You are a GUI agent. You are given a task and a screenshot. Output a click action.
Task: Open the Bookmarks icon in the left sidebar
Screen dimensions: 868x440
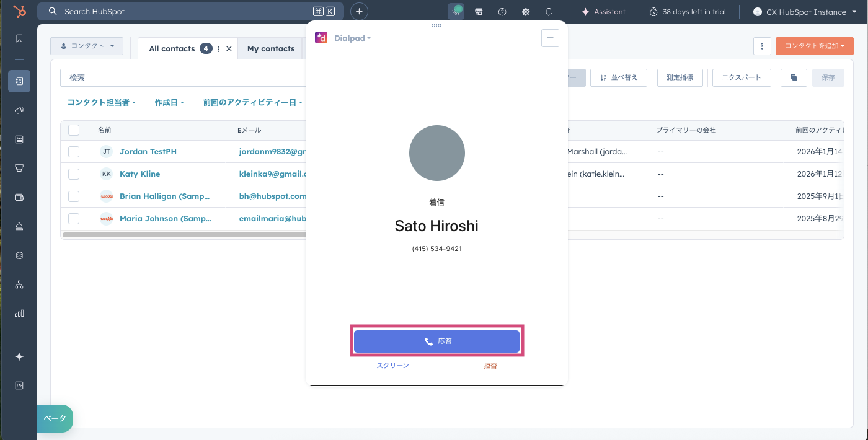[x=19, y=38]
